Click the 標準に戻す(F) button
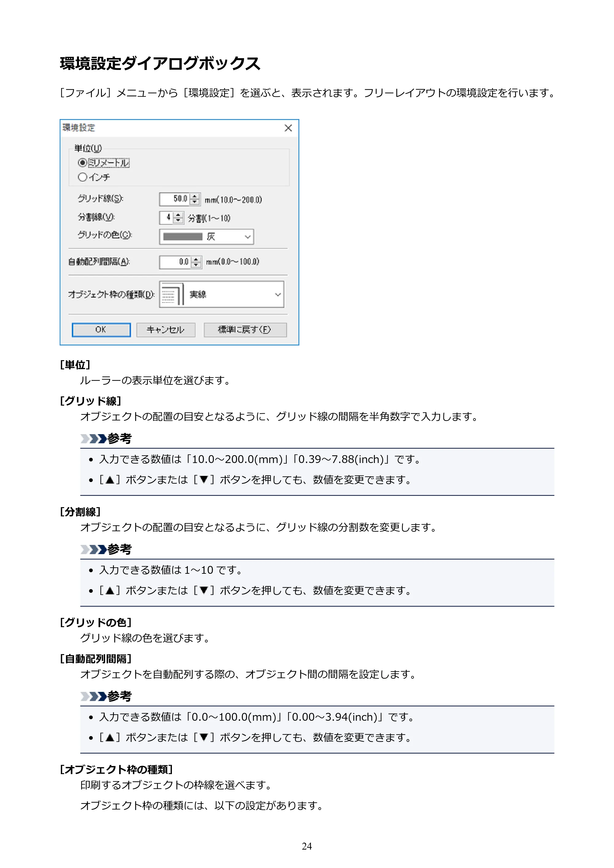Viewport: 614px width, 868px height. [x=245, y=330]
